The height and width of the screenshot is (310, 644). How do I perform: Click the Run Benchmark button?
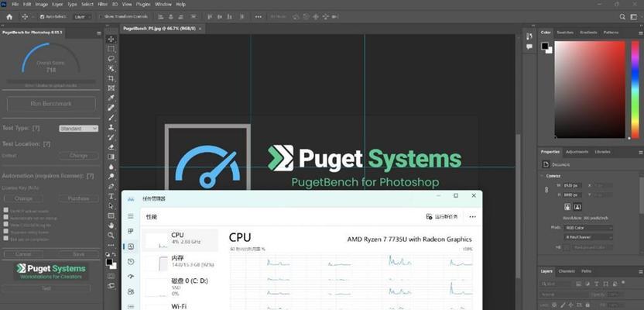click(x=51, y=104)
